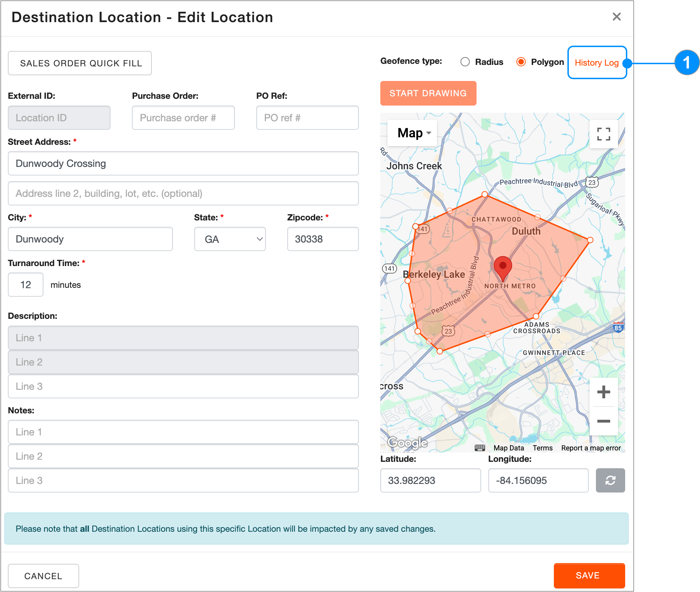Image resolution: width=700 pixels, height=592 pixels.
Task: Click the polygon vertex near Adams Crossroads
Action: (536, 316)
